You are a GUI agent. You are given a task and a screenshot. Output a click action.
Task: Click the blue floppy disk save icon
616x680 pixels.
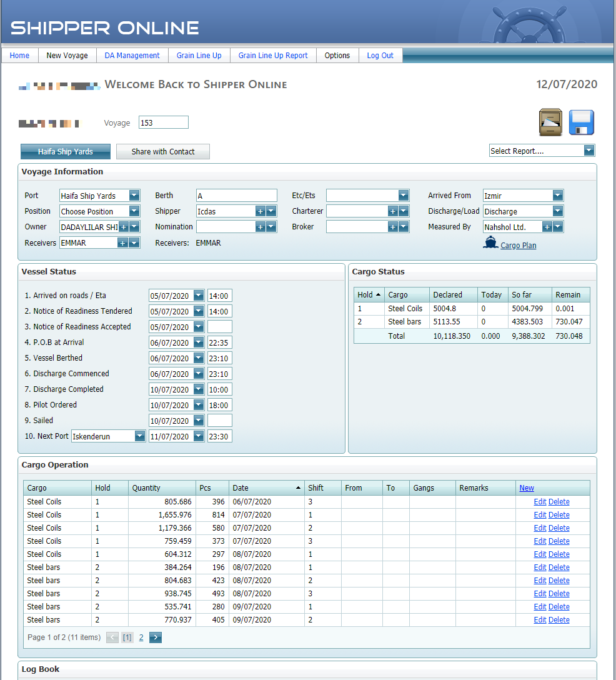click(x=581, y=122)
